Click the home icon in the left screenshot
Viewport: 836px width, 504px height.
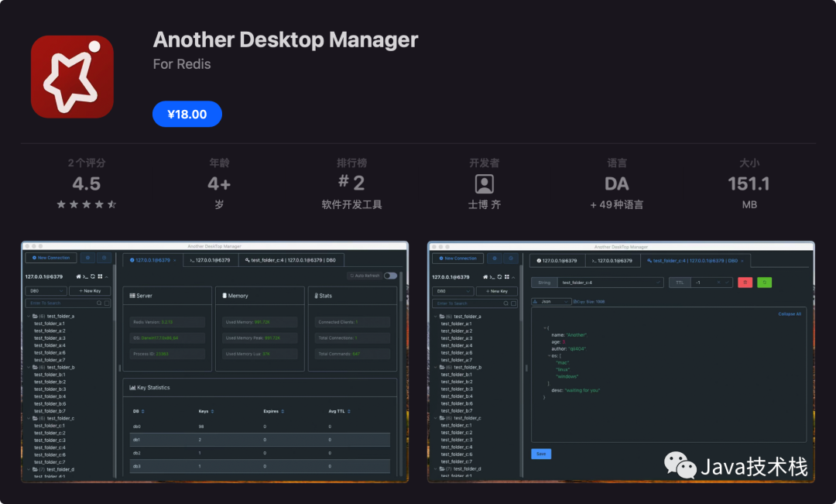[78, 276]
